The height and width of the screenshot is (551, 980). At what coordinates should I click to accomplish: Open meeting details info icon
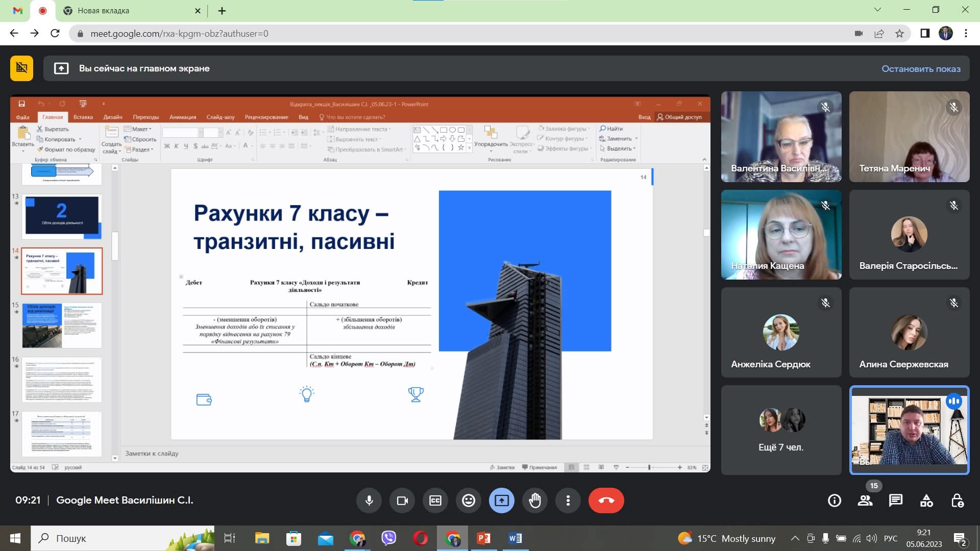[835, 500]
